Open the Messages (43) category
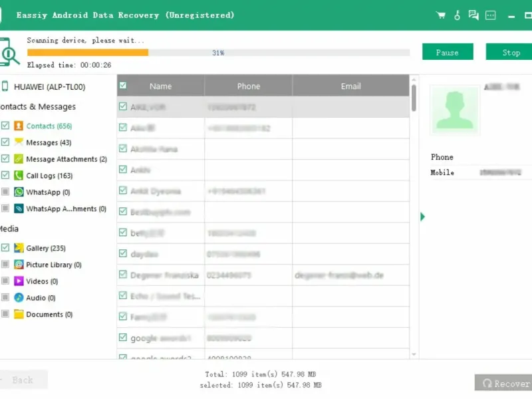Screen dimensions: 532x399 tap(49, 142)
